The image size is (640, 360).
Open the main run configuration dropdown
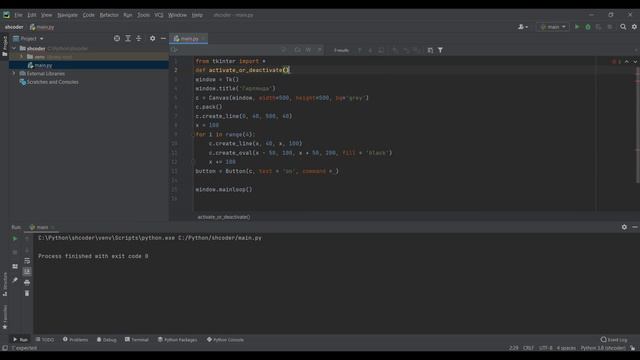tap(553, 27)
